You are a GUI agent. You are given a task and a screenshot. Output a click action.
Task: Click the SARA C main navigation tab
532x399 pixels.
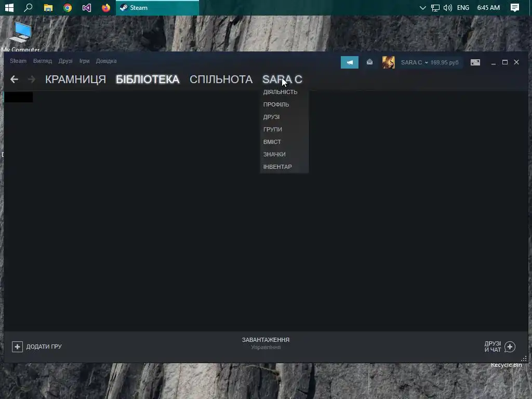tap(282, 79)
